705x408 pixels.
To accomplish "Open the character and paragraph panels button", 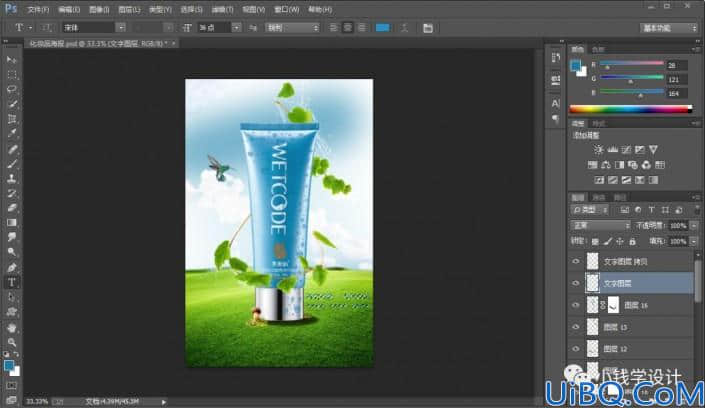I will click(x=428, y=28).
